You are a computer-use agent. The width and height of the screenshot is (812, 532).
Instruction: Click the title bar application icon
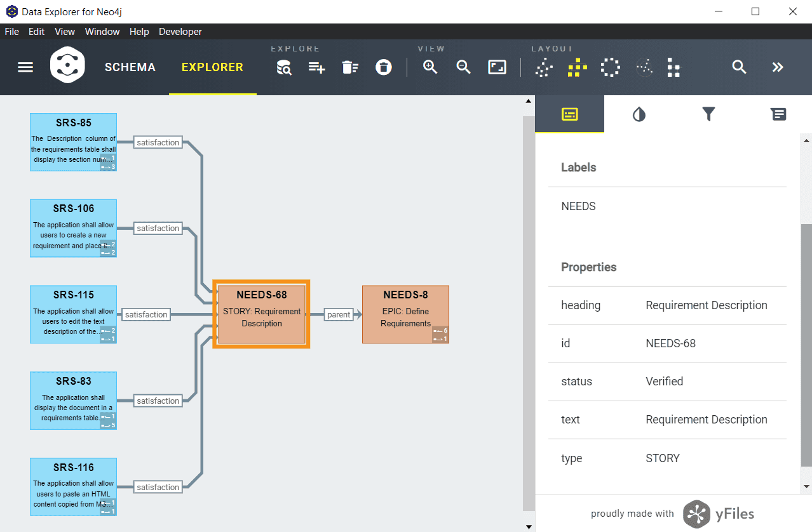[x=11, y=11]
